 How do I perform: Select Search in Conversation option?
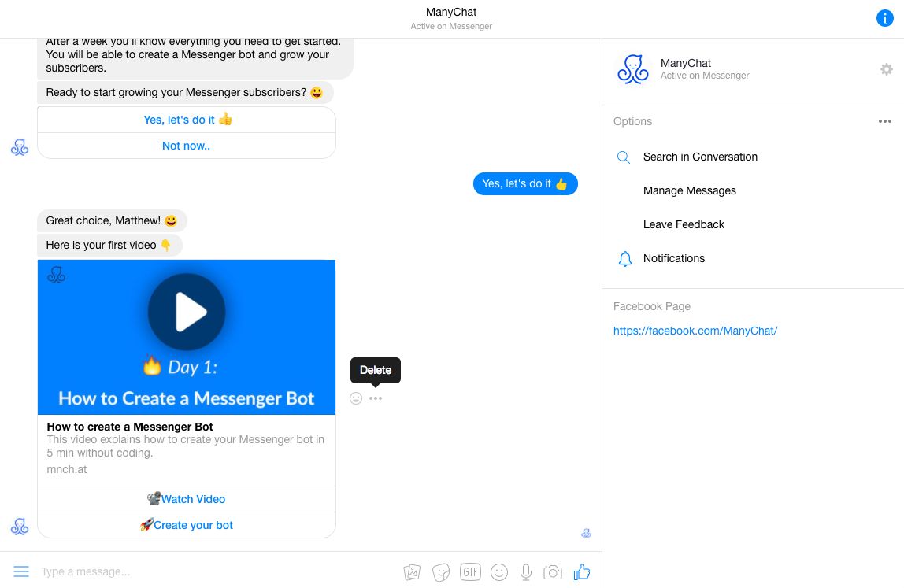pyautogui.click(x=700, y=157)
